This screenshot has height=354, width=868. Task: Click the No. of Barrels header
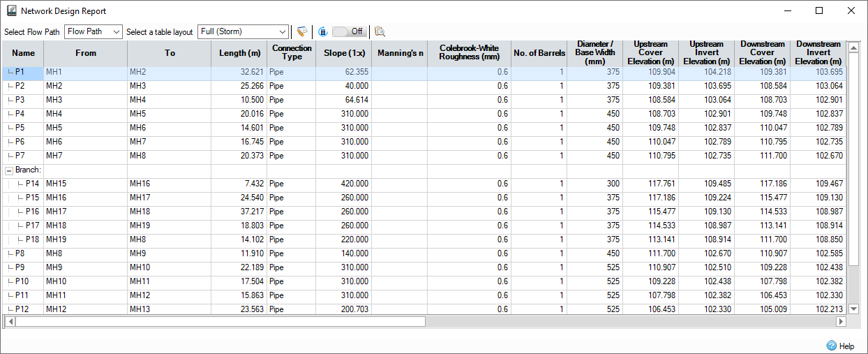[539, 53]
